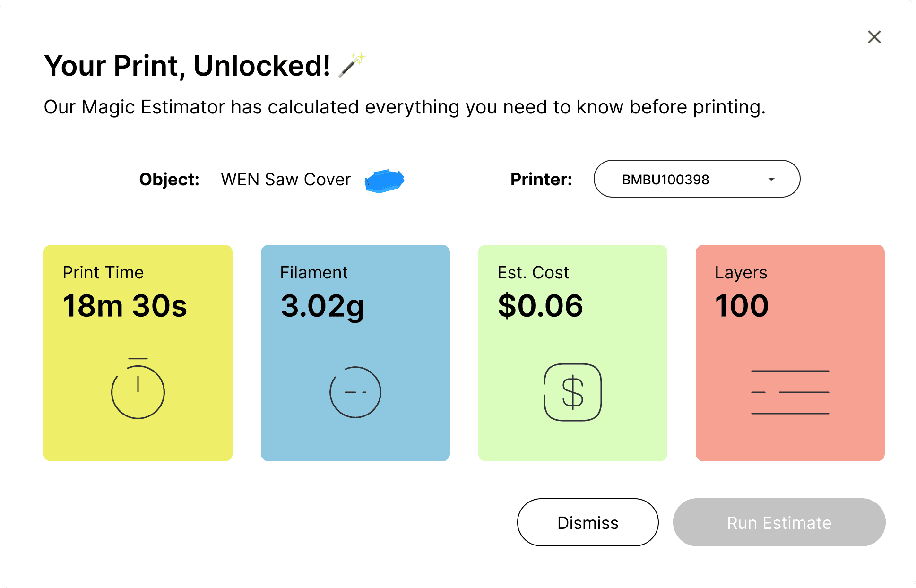Click the filament spool icon
The image size is (916, 588).
coord(355,392)
